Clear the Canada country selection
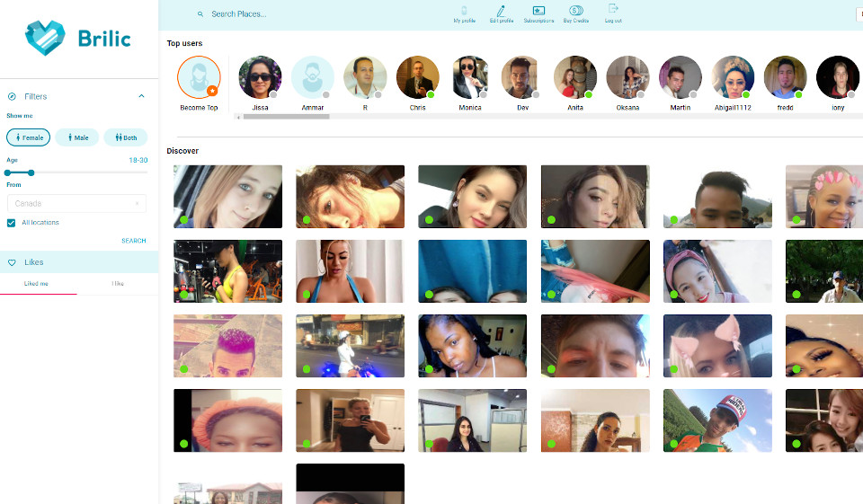 pyautogui.click(x=137, y=204)
